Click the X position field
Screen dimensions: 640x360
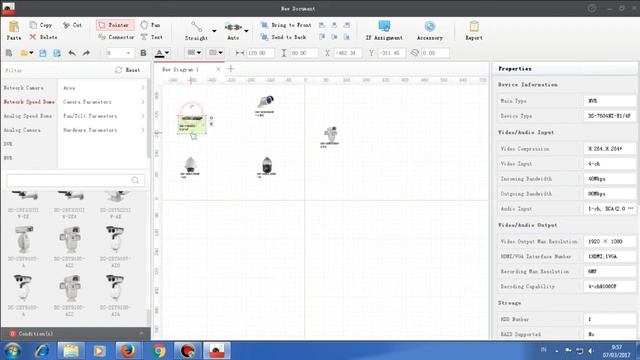(x=347, y=53)
